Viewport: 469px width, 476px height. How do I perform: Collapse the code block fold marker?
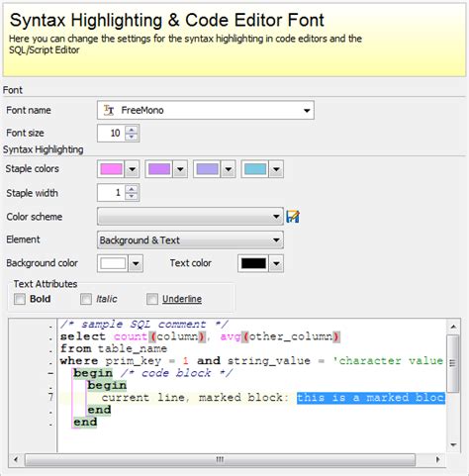coord(50,373)
